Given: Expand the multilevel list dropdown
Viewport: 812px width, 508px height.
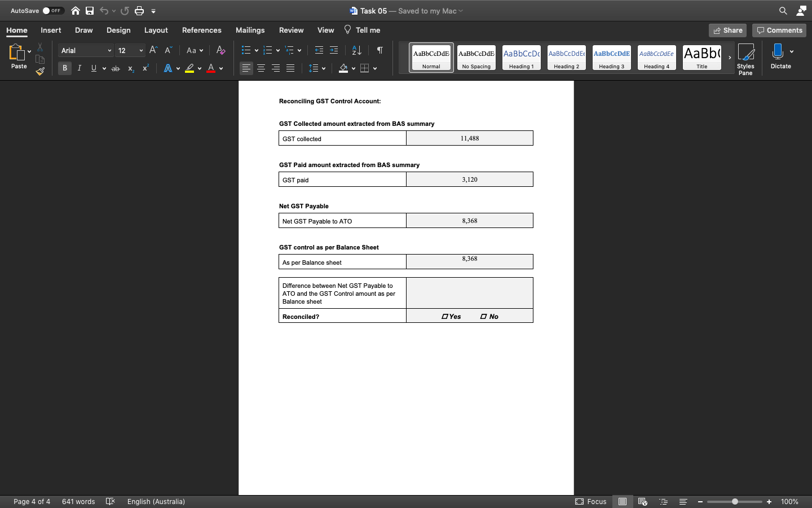Looking at the screenshot, I should pyautogui.click(x=299, y=50).
